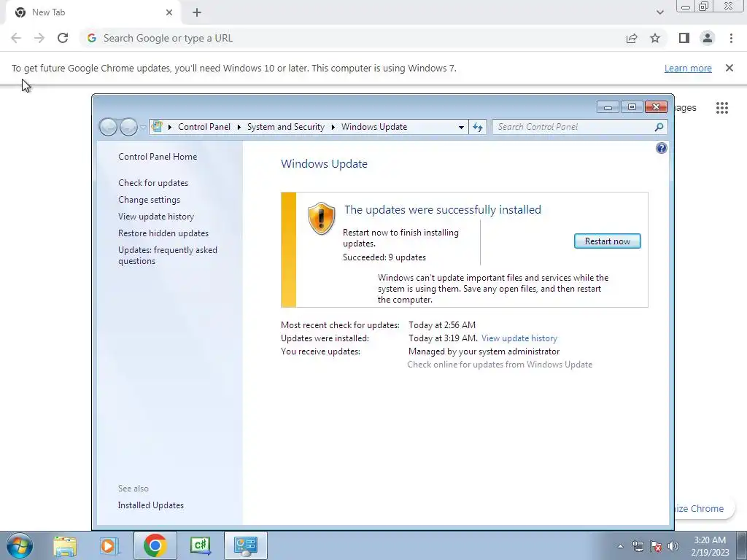Expand arrow after Control Panel breadcrumb
The width and height of the screenshot is (747, 560).
pos(239,127)
